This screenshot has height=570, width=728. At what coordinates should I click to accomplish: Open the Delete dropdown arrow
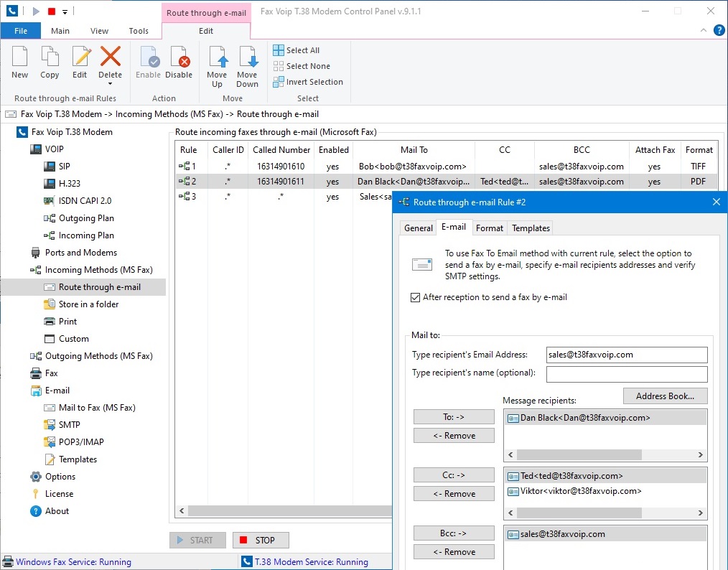(110, 84)
